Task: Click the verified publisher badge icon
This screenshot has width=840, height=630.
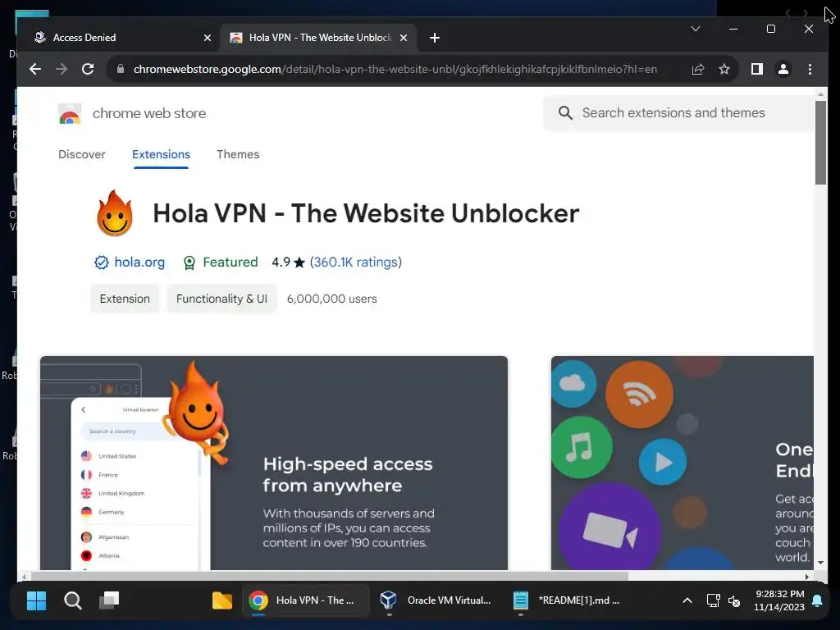Action: tap(101, 262)
